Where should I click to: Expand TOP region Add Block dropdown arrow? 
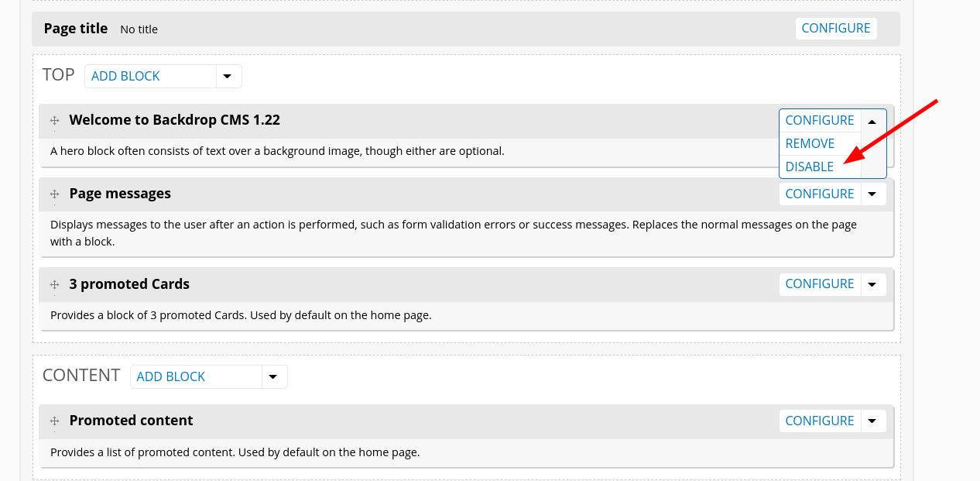click(x=228, y=76)
